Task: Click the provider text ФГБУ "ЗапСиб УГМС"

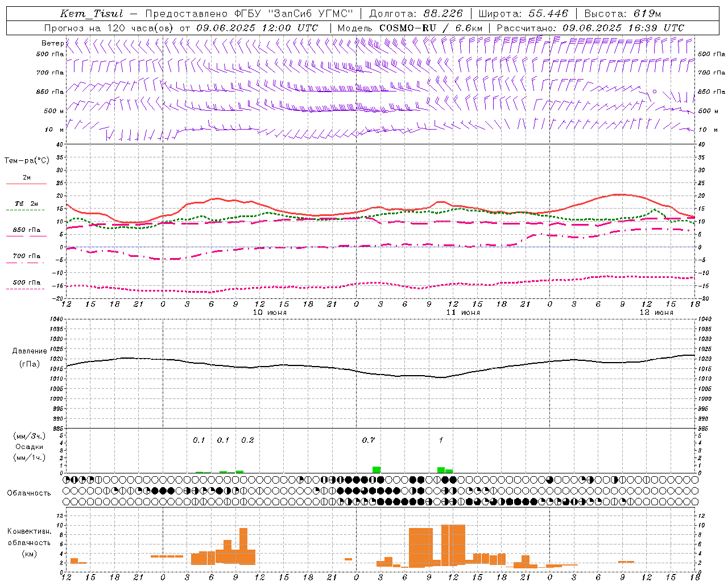Action: click(293, 14)
